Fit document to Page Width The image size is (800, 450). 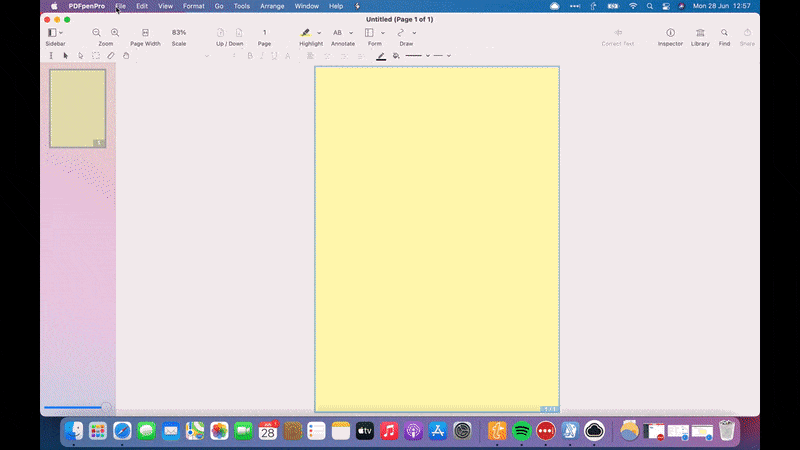145,33
